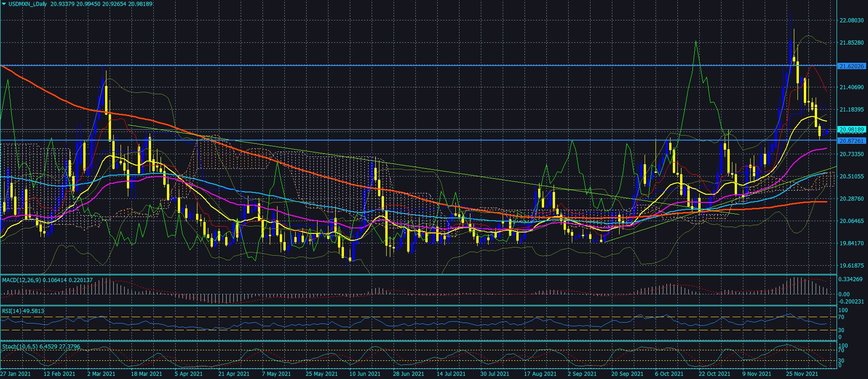
Task: Click the 22.08030 value on price scale
Action: [x=851, y=20]
